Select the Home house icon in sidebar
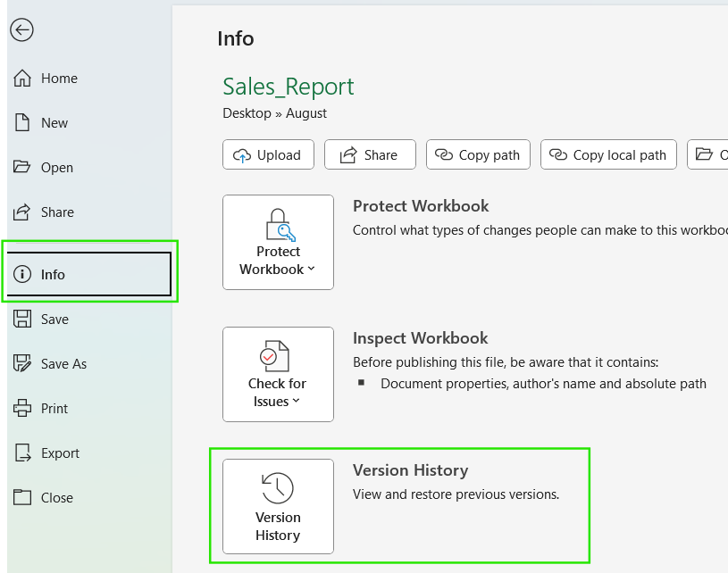Image resolution: width=728 pixels, height=573 pixels. [22, 78]
